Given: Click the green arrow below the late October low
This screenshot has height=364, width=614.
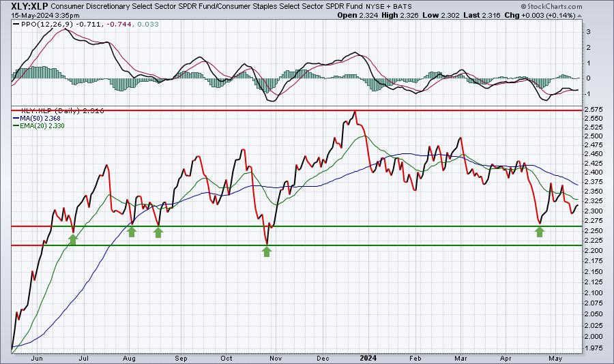Looking at the screenshot, I should [x=267, y=252].
